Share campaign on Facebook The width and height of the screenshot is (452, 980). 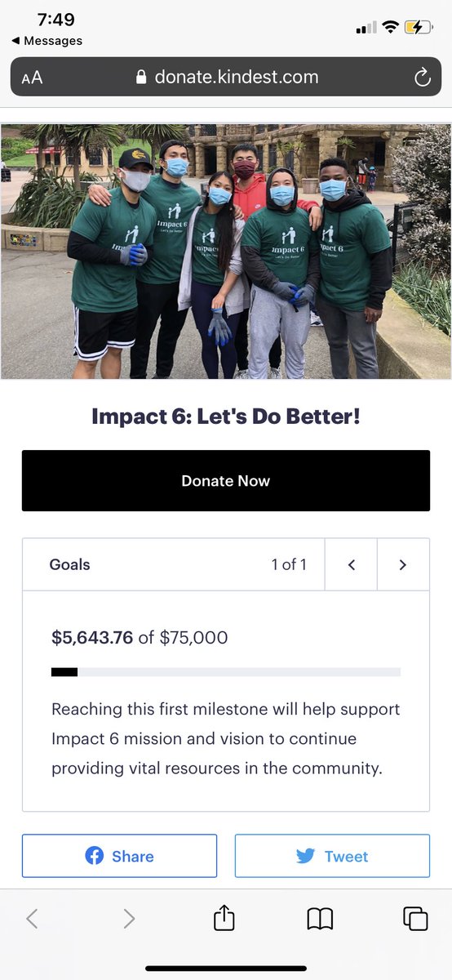(x=120, y=856)
